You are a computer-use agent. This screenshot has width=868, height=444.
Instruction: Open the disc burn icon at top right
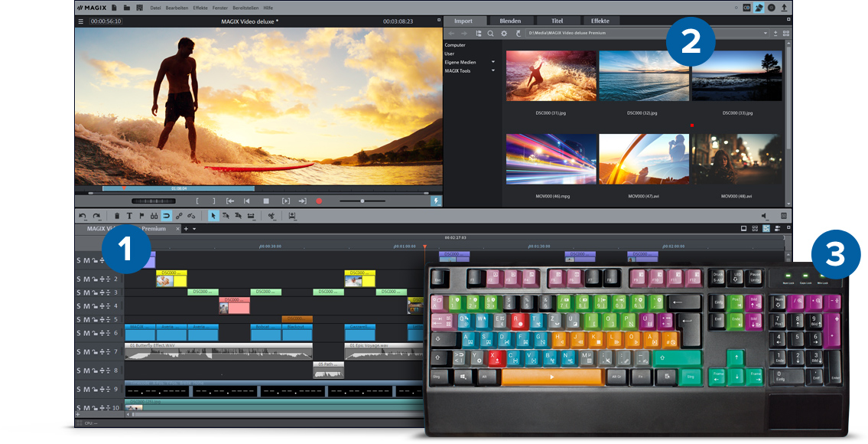pyautogui.click(x=771, y=8)
